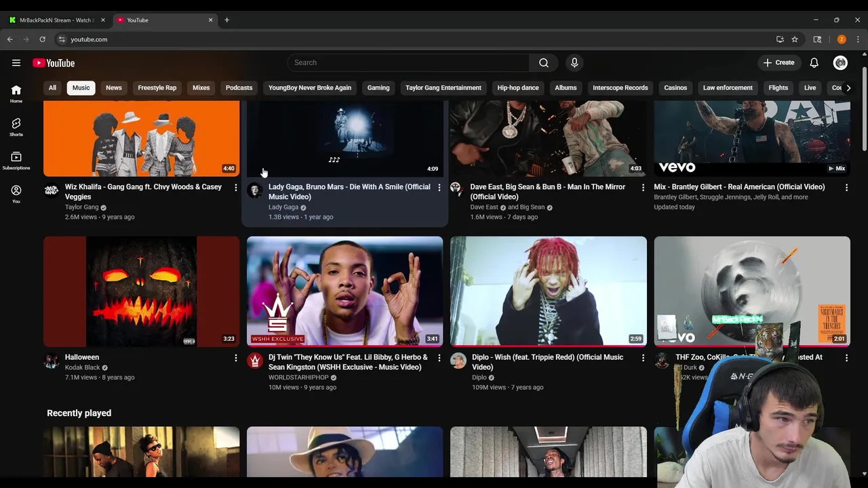Screen dimensions: 868x488
Task: Open options for Die With A Smile video
Action: coord(439,187)
